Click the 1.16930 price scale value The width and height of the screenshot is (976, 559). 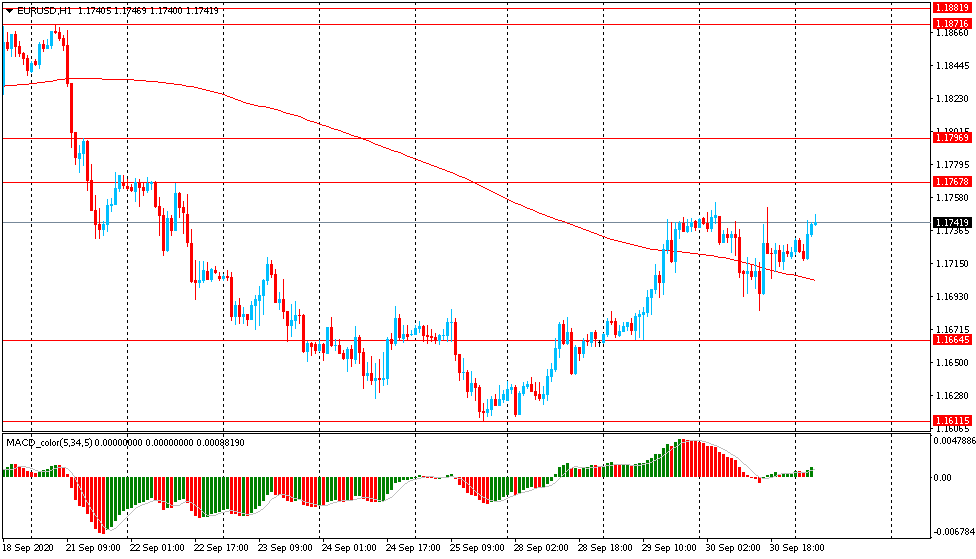click(953, 296)
